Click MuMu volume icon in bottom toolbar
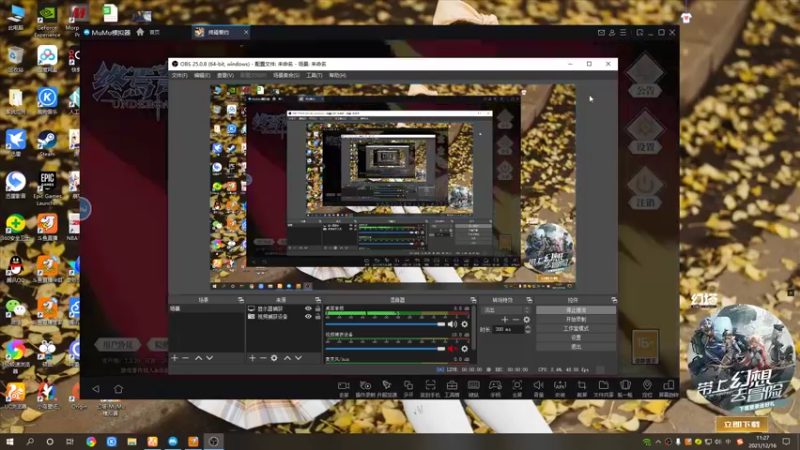The image size is (800, 450). (x=538, y=388)
